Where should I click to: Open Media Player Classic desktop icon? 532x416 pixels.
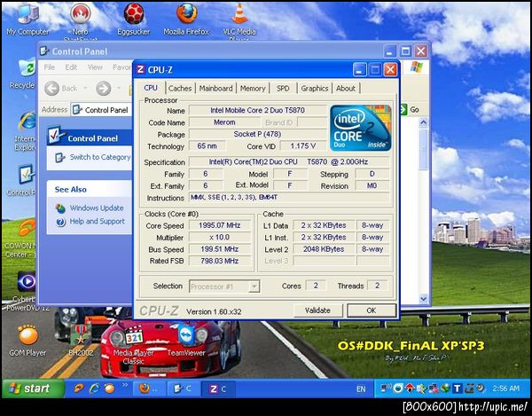tap(134, 336)
